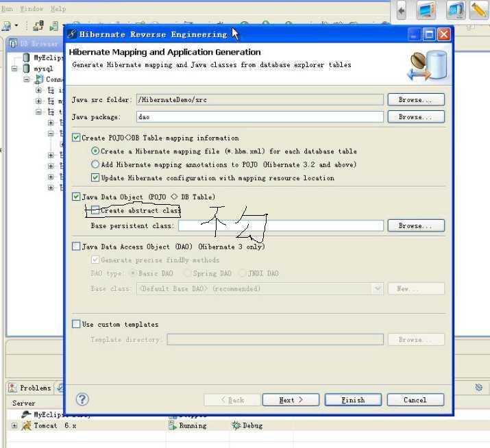The image size is (490, 448).
Task: Select Add Hibernate mapping annotations to POJO
Action: tap(95, 164)
